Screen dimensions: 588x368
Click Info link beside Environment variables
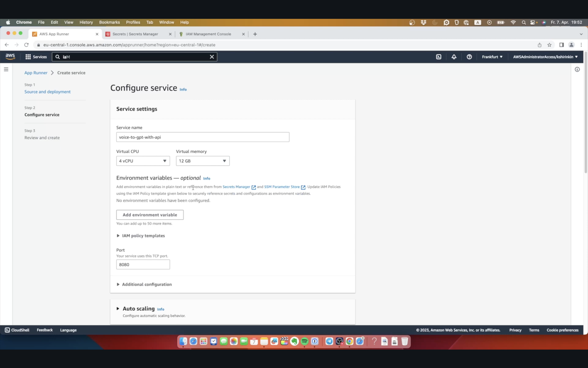tap(206, 178)
